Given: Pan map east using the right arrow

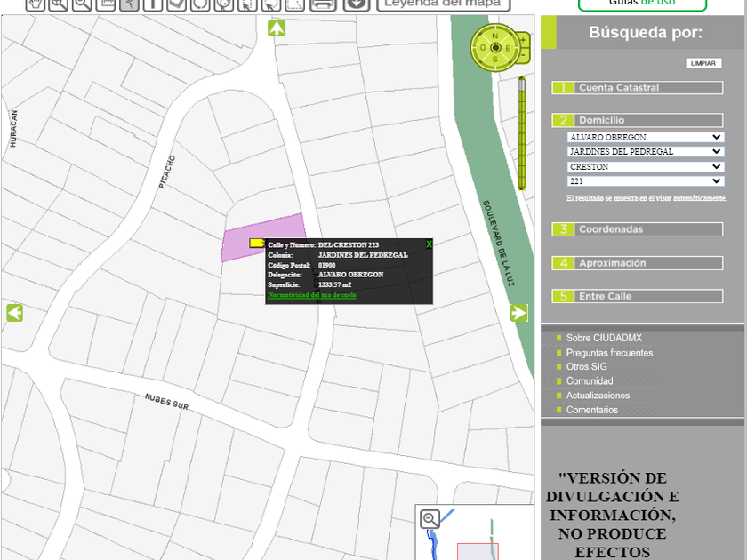Looking at the screenshot, I should tap(518, 313).
